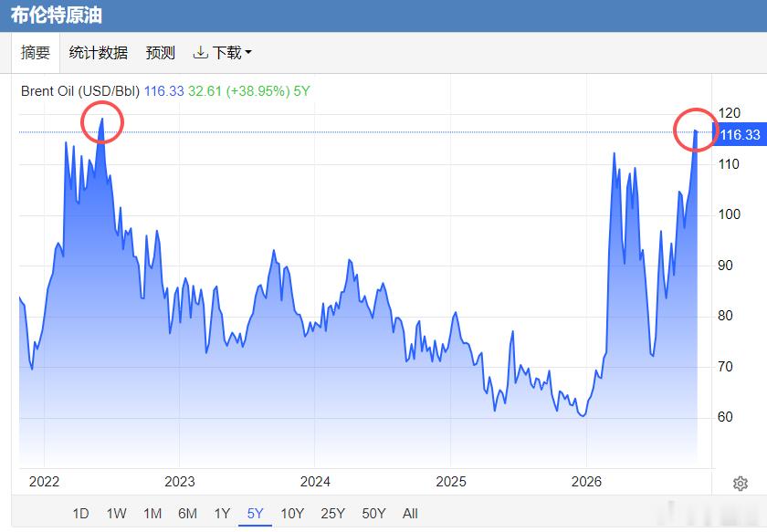The height and width of the screenshot is (532, 767).
Task: Select the 25Y time range
Action: coord(332,514)
